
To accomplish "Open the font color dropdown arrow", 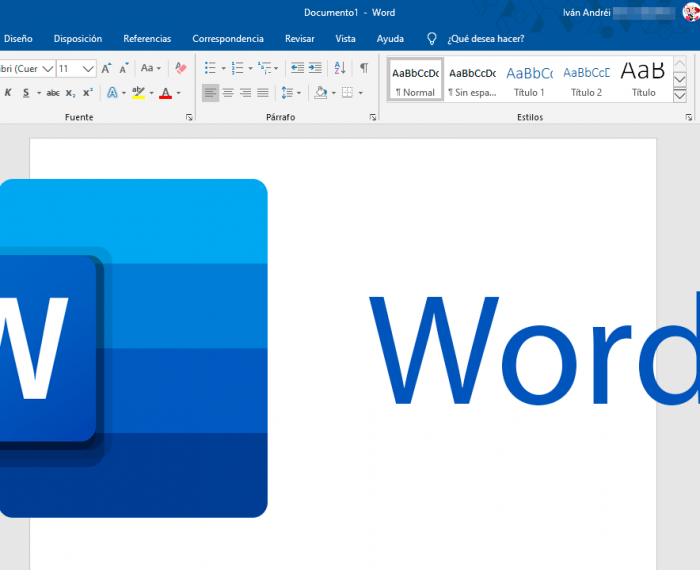I will click(179, 93).
